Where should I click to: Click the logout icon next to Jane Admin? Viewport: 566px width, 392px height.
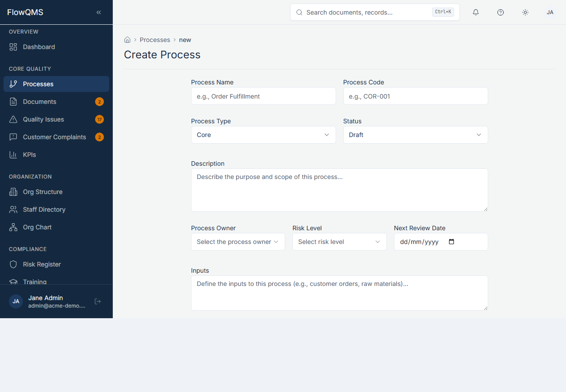tap(97, 301)
